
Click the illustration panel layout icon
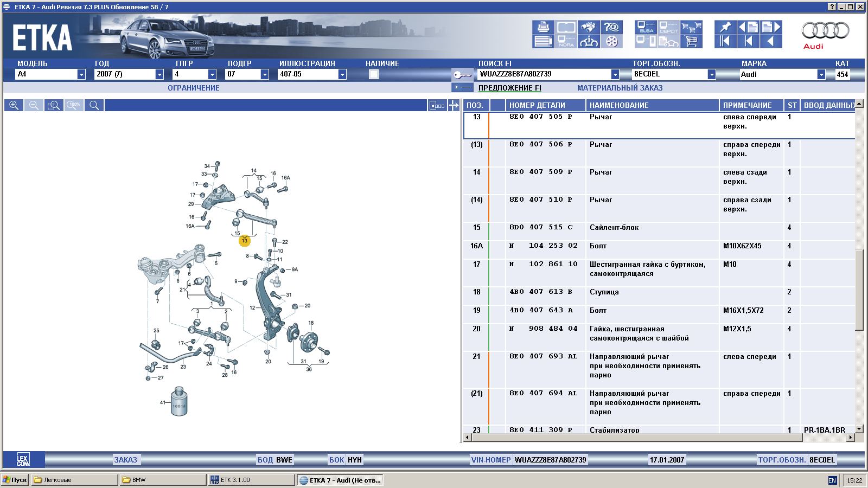(x=437, y=105)
